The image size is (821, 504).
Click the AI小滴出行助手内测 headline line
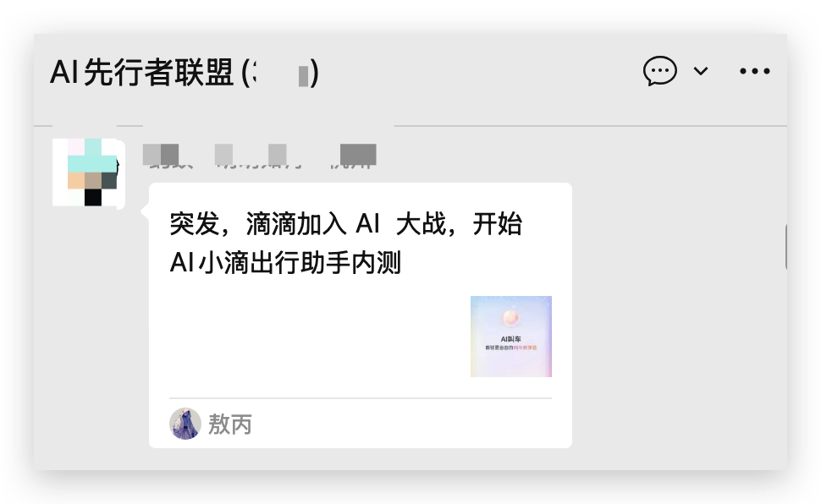pyautogui.click(x=285, y=262)
